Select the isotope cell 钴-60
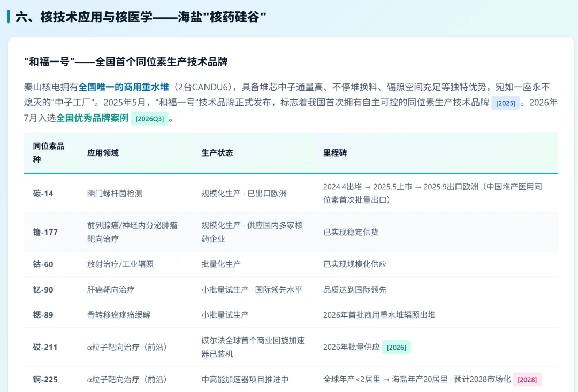578x392 pixels. [x=43, y=264]
